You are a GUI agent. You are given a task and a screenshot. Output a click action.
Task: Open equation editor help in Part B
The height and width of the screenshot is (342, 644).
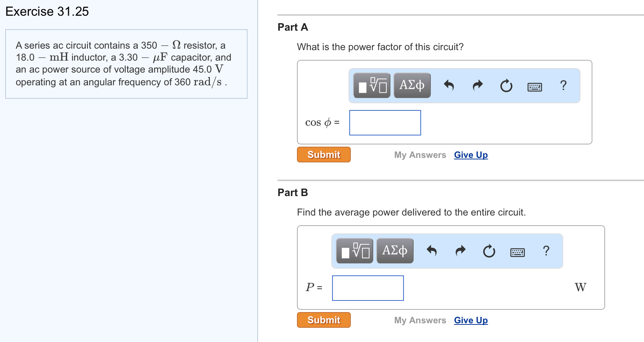546,251
